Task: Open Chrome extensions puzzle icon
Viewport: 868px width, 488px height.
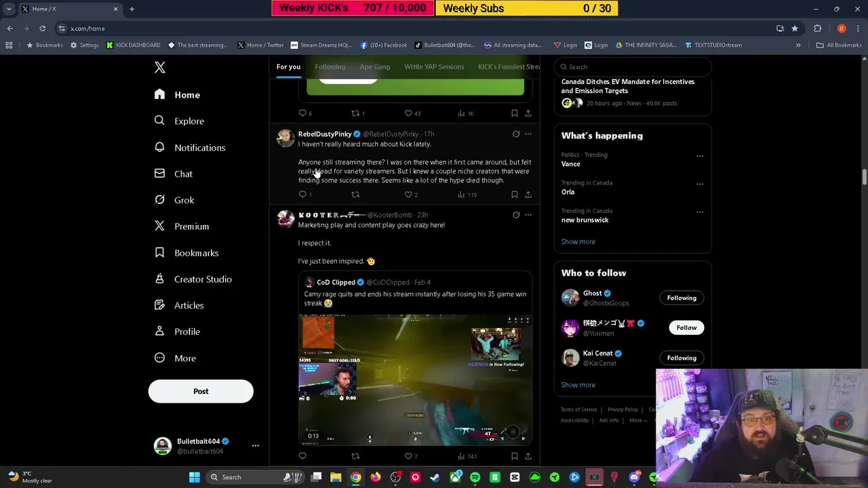Action: (x=817, y=28)
